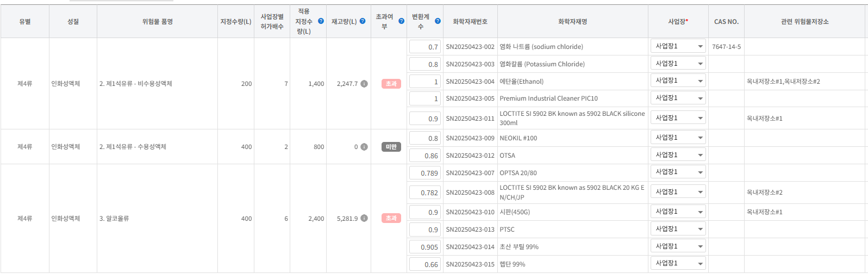Click the 유별 column header
This screenshot has height=279, width=868.
pos(25,22)
